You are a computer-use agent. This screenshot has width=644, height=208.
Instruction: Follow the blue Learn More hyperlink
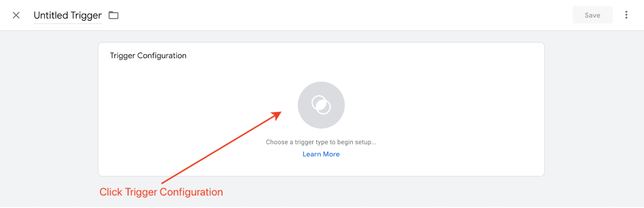coord(321,154)
